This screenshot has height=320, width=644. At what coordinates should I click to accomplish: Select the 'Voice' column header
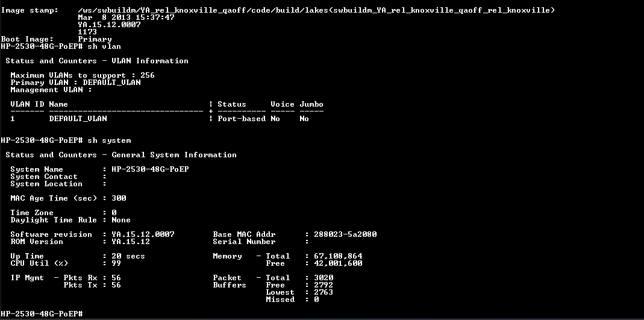tap(283, 104)
